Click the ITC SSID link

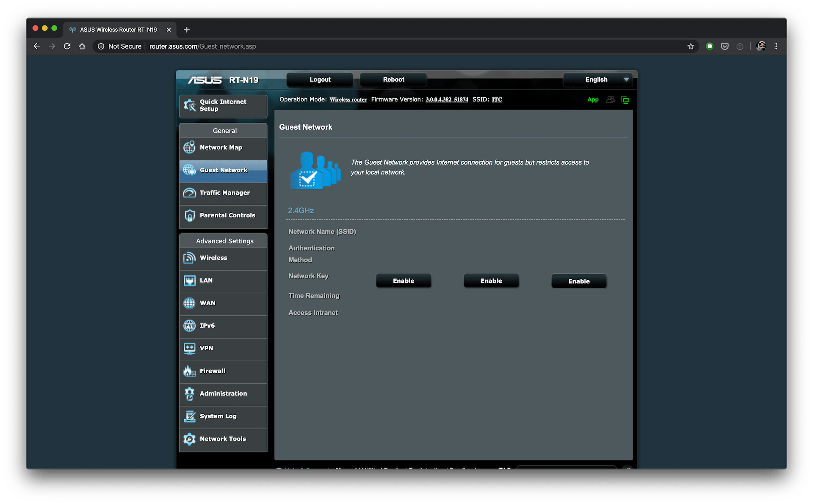click(x=497, y=100)
